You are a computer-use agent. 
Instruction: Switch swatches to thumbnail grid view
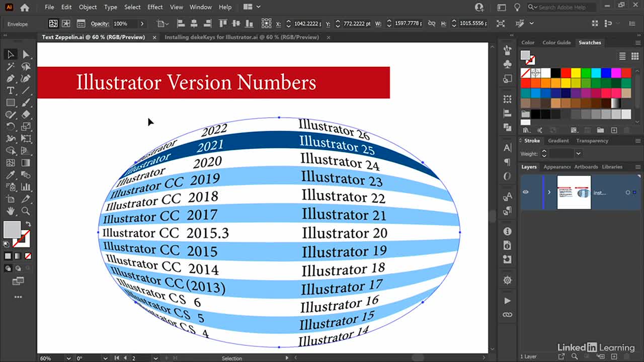634,56
